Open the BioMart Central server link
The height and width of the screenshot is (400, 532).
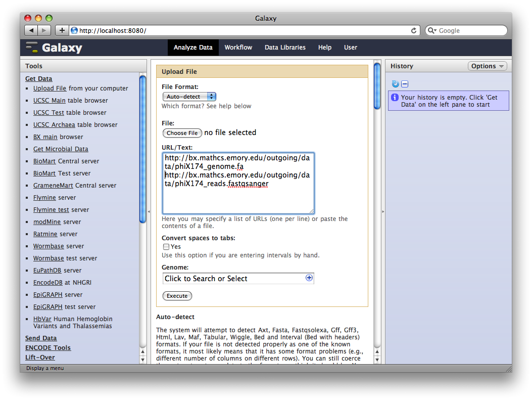pyautogui.click(x=44, y=161)
